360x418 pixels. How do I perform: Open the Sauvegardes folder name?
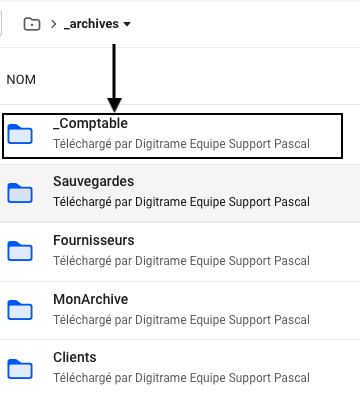point(93,181)
